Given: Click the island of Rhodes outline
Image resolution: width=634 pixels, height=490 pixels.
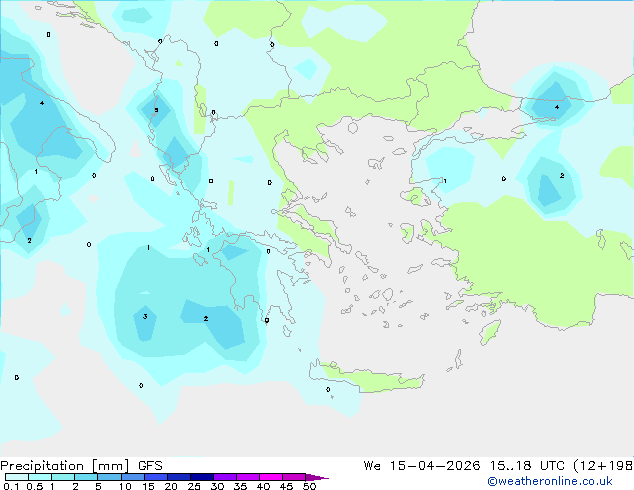Looking at the screenshot, I should (x=490, y=332).
